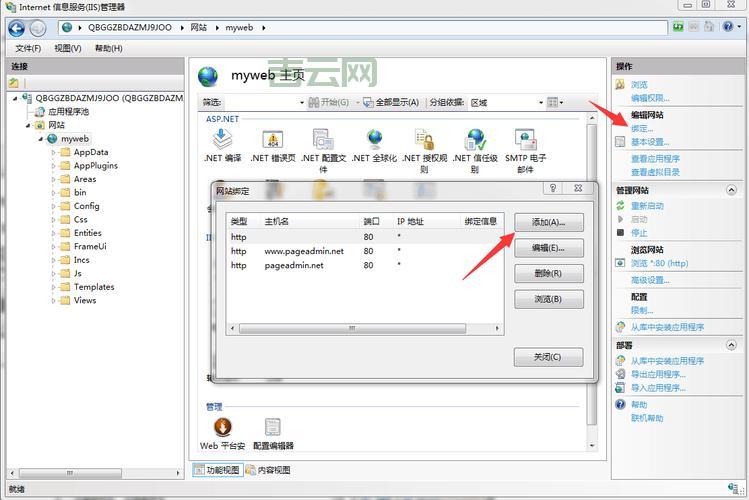Image resolution: width=749 pixels, height=500 pixels.
Task: Click the help question icon in 网站绑定 dialog
Action: click(x=553, y=188)
